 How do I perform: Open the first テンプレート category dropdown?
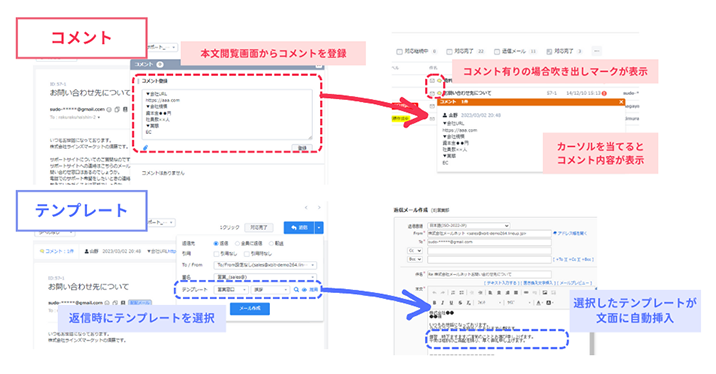tap(232, 290)
